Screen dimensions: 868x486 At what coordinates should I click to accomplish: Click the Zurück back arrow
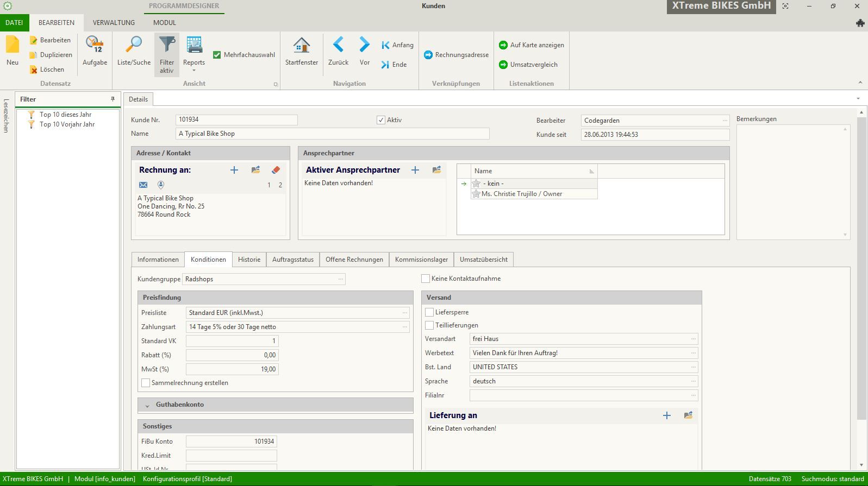(x=338, y=46)
